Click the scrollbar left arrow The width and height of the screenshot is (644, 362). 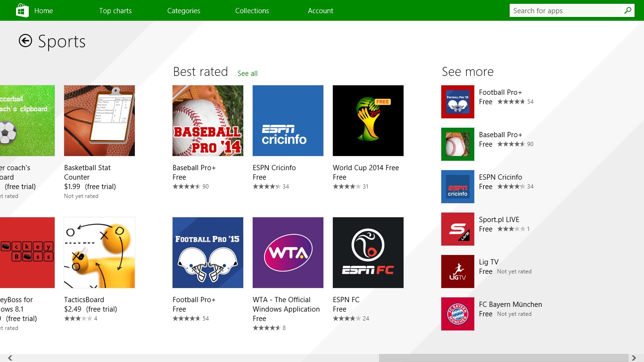click(x=10, y=358)
